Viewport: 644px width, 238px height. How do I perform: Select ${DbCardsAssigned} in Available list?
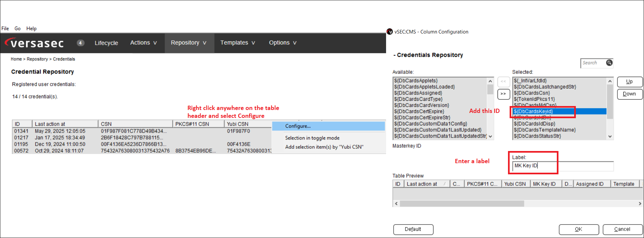[x=418, y=93]
